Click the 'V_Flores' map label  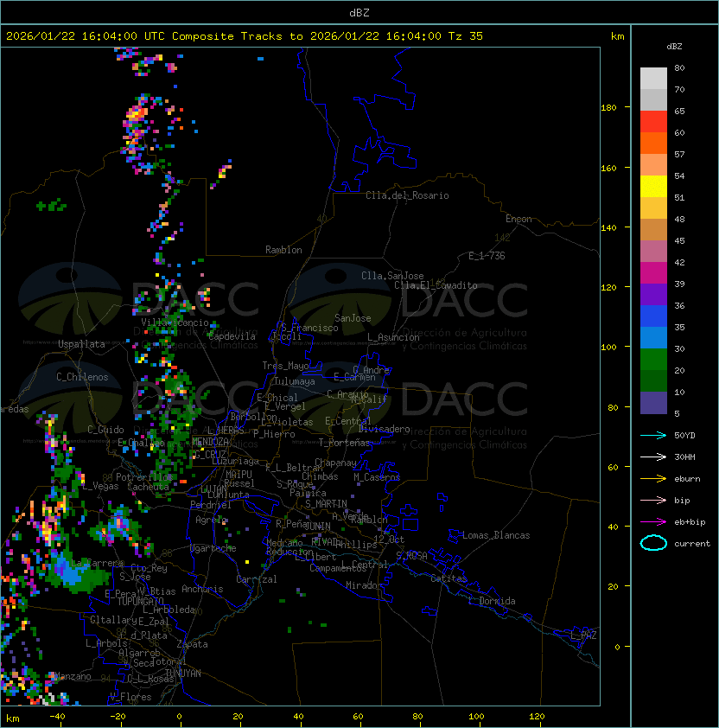[130, 697]
